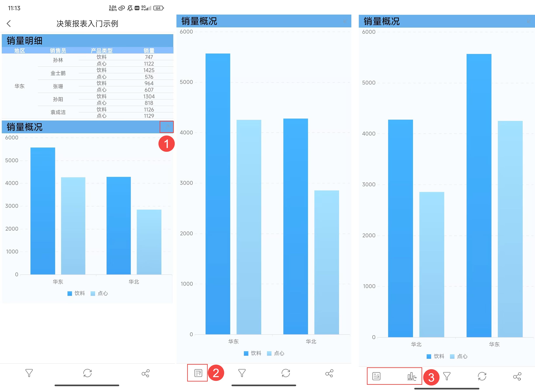Viewport: 535px width, 392px height.
Task: Tap descending sort icon in right screen toolbar
Action: click(x=376, y=376)
